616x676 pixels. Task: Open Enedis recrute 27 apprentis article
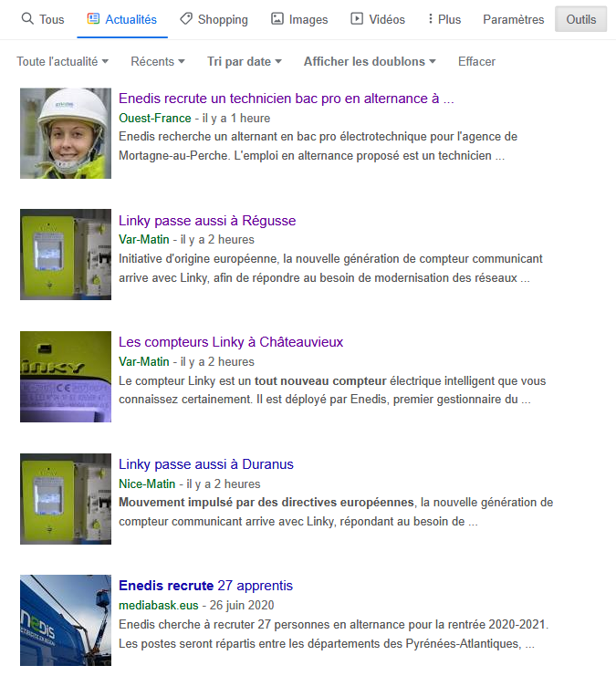pyautogui.click(x=205, y=586)
